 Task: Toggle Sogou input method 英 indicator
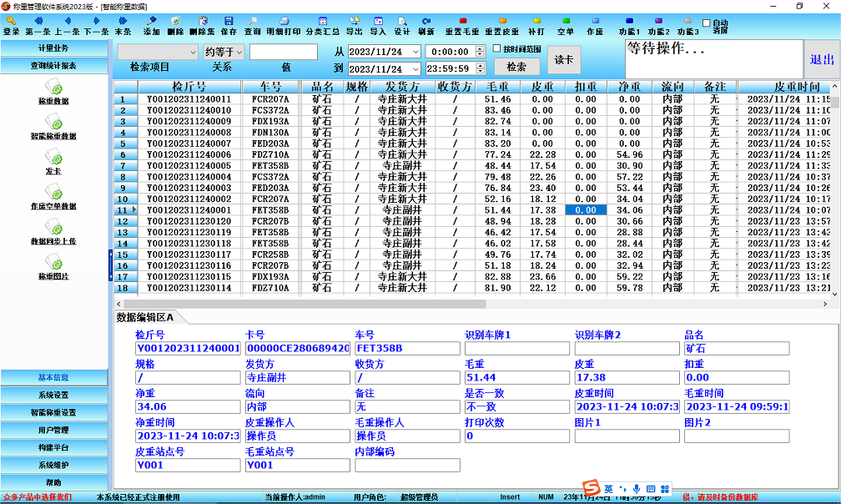[x=608, y=488]
